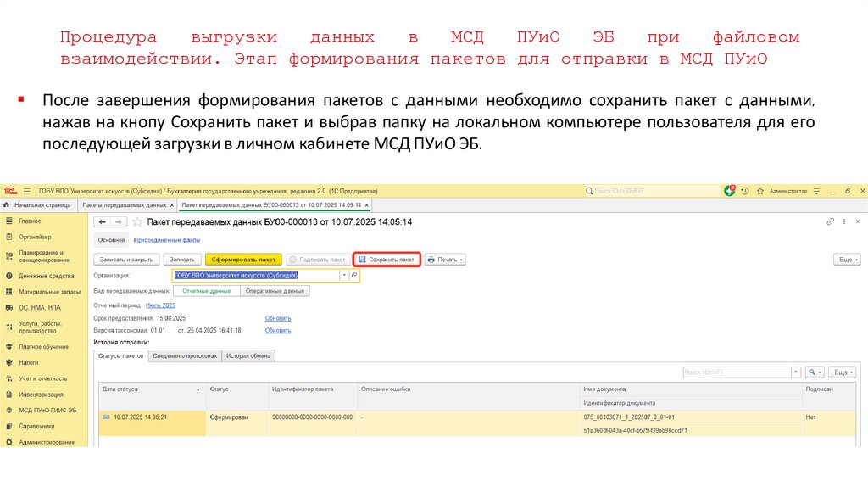This screenshot has height=487, width=868.
Task: Click the Подписать пакет button
Action: coord(318,260)
